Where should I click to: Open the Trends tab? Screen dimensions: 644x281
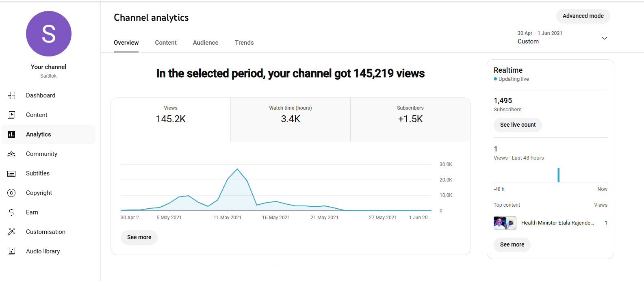(244, 43)
